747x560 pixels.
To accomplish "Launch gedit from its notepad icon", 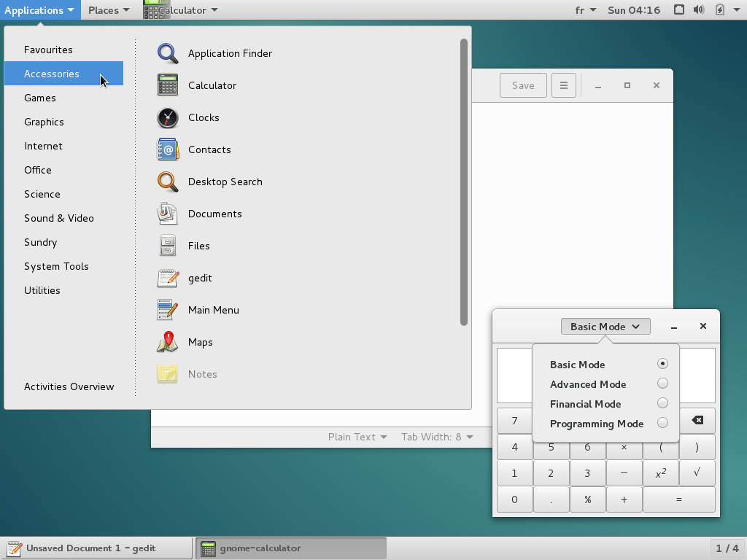I will (168, 278).
